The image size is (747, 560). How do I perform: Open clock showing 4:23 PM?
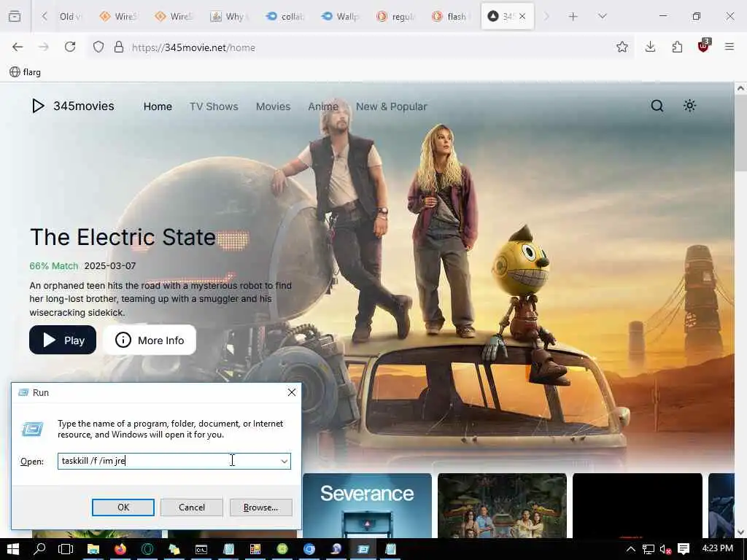pyautogui.click(x=718, y=548)
